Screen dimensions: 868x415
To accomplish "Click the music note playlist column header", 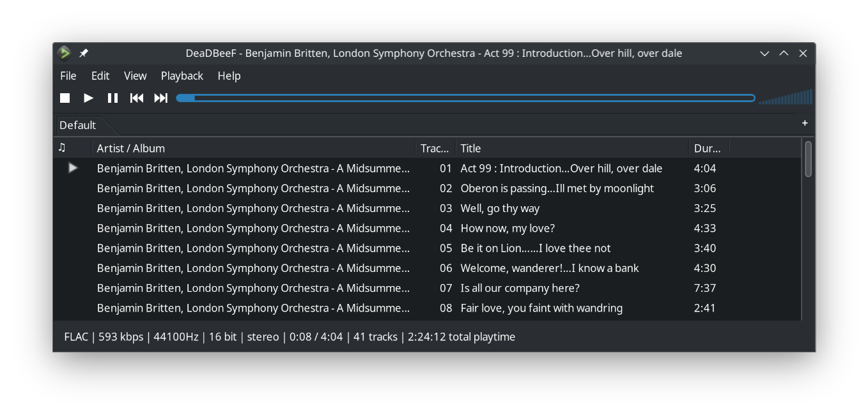I will click(x=61, y=147).
